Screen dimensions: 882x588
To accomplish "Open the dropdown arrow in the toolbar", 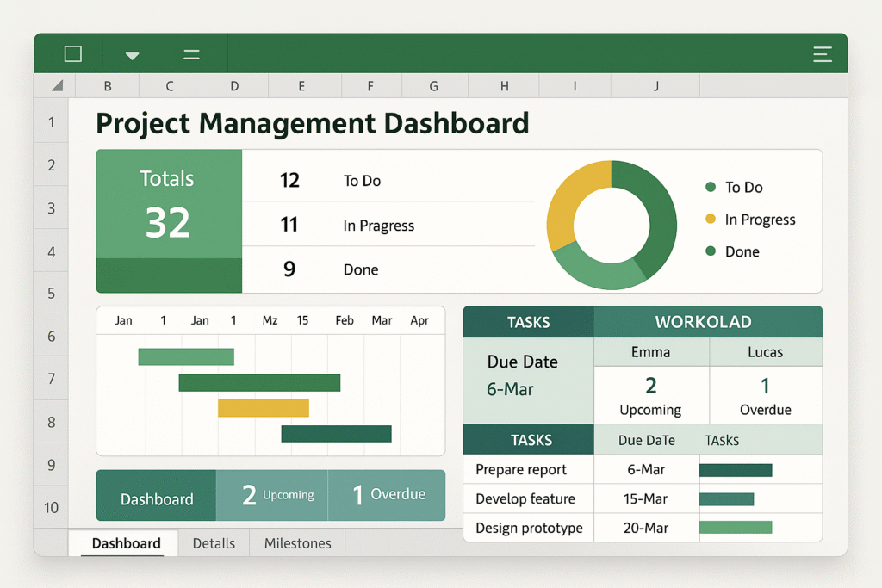I will 132,53.
